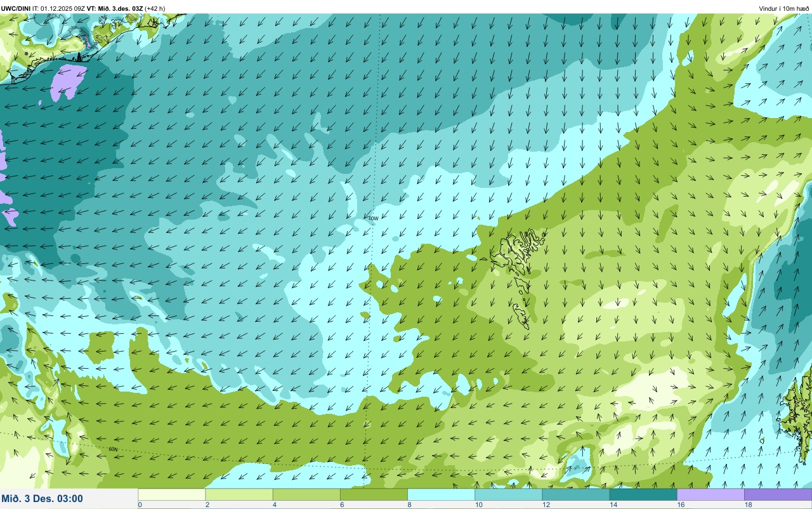
Task: Click the legend scale value '2'
Action: (x=207, y=505)
